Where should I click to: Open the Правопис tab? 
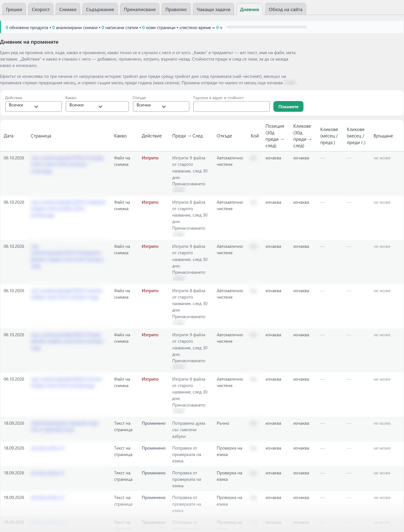(x=176, y=9)
